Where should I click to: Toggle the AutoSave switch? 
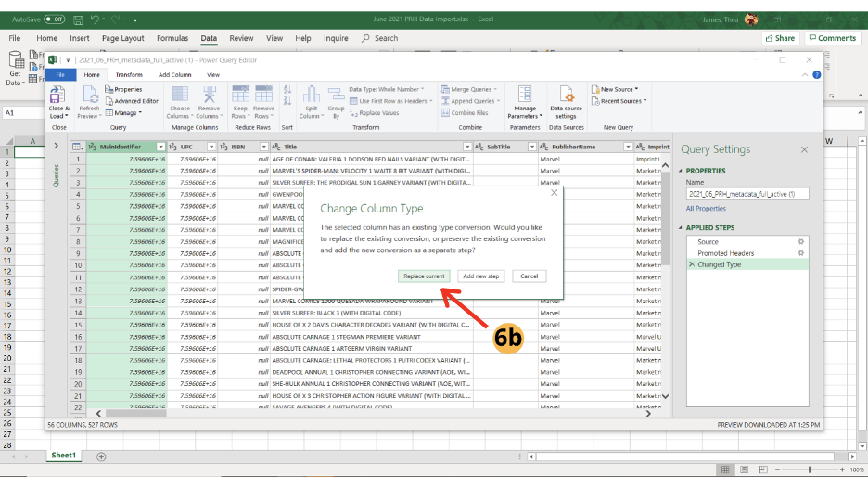pos(54,19)
